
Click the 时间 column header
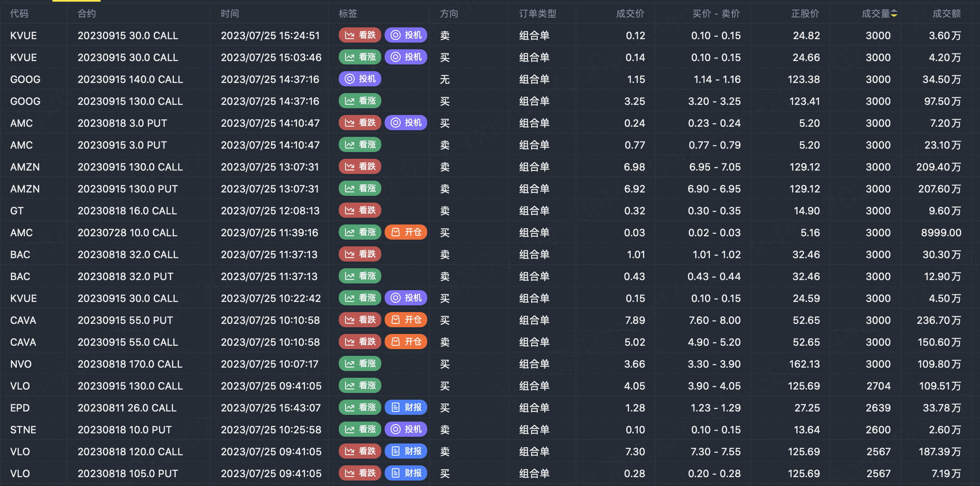[x=230, y=14]
